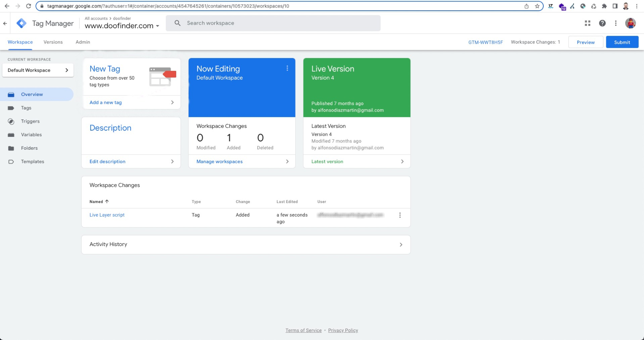
Task: Click the blue Submit button
Action: [x=622, y=42]
